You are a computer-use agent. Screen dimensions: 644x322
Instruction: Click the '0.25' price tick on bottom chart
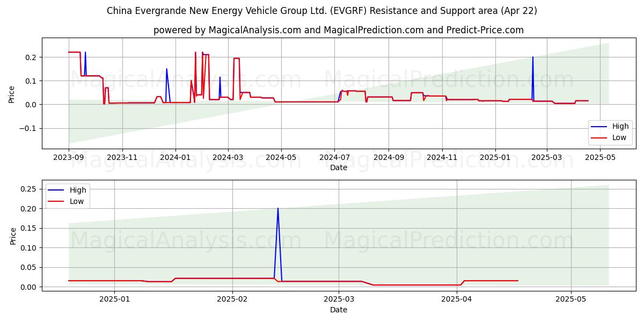28,189
